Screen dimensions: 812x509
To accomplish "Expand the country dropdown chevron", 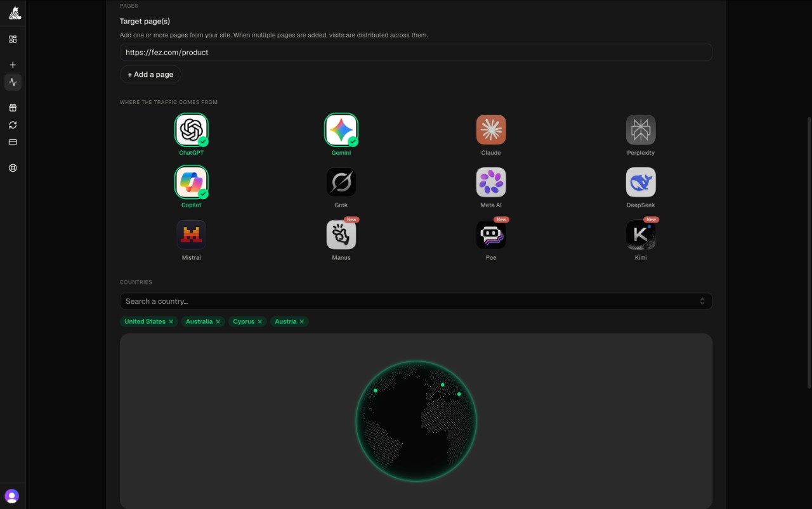I will point(702,301).
